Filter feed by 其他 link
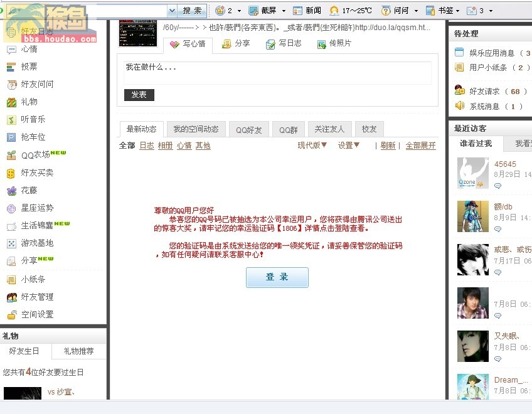This screenshot has width=532, height=414. [203, 146]
